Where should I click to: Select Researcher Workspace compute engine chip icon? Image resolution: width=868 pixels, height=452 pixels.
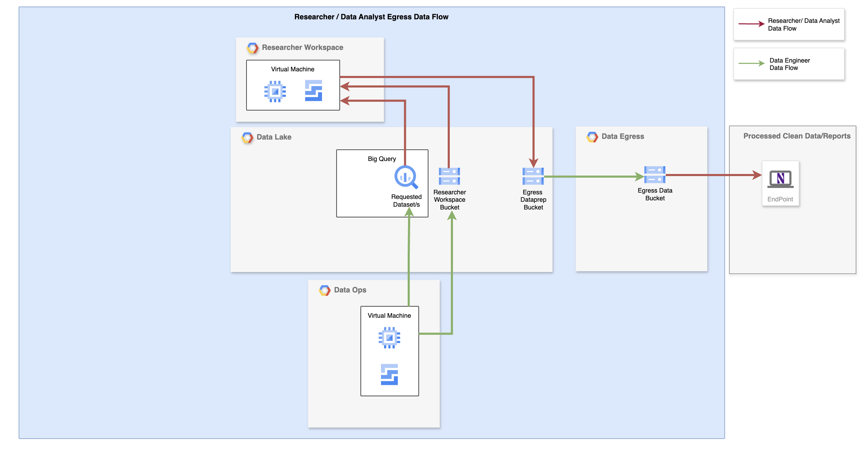point(275,91)
